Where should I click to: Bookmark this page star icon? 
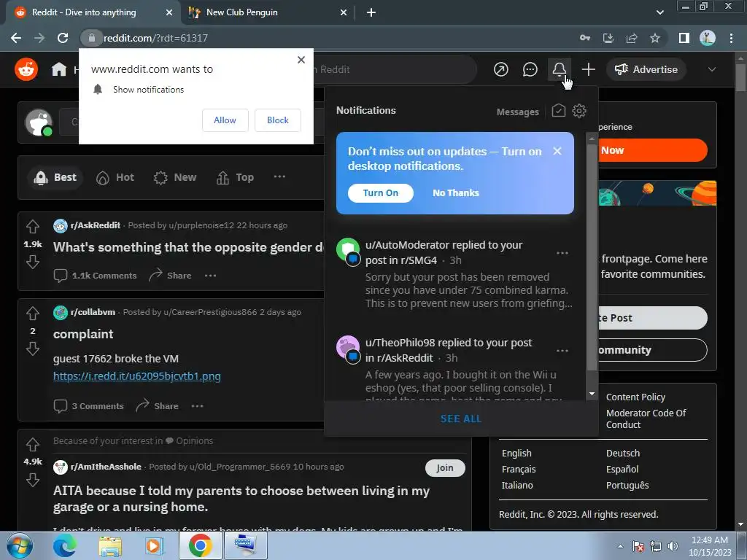655,38
